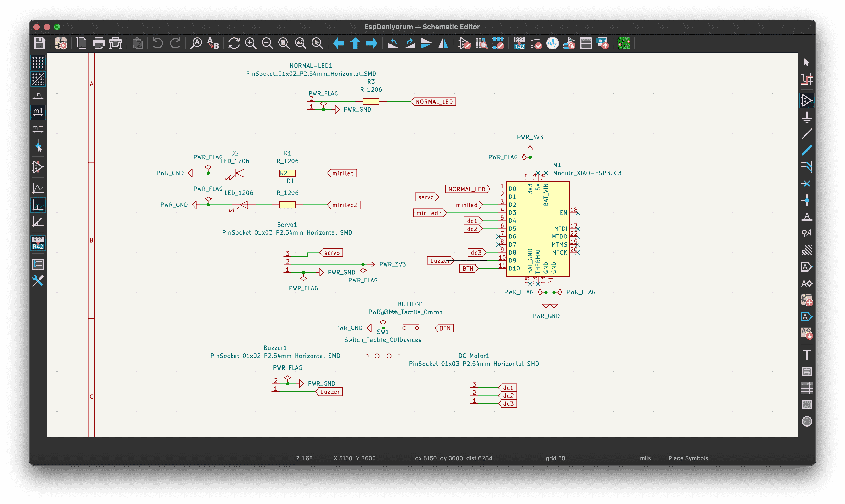Image resolution: width=845 pixels, height=504 pixels.
Task: Switch units to millimeters
Action: point(38,130)
